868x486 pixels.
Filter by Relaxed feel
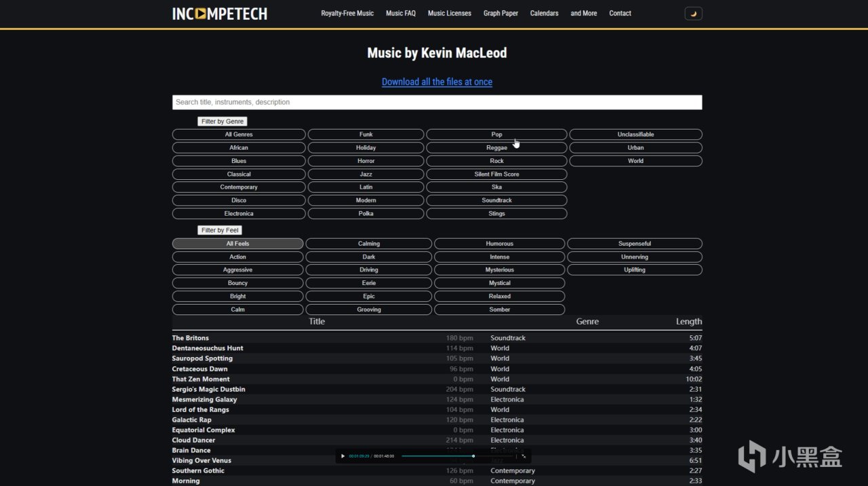click(499, 297)
